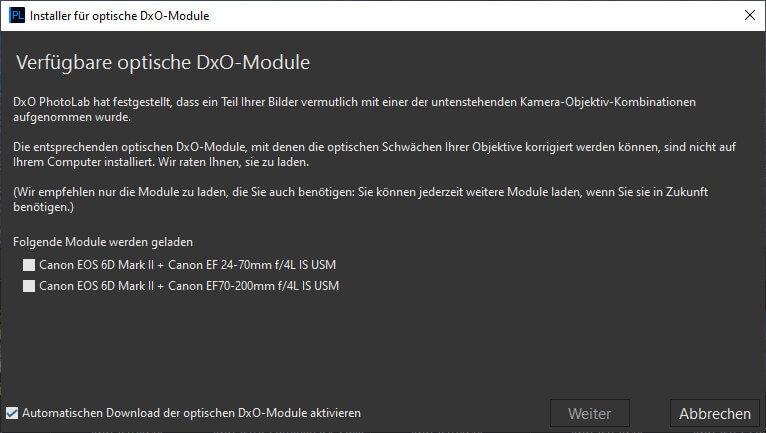Click the Weiter button
The height and width of the screenshot is (433, 766).
[590, 413]
